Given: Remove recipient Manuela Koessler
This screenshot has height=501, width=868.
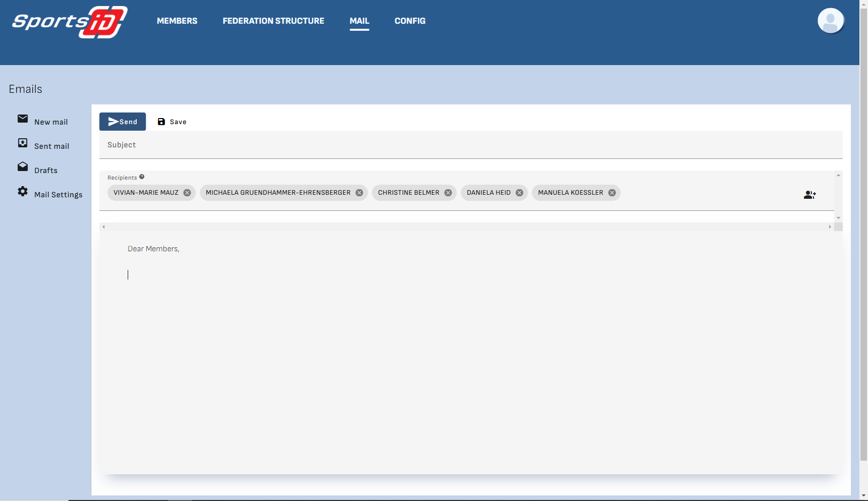Looking at the screenshot, I should (x=612, y=193).
